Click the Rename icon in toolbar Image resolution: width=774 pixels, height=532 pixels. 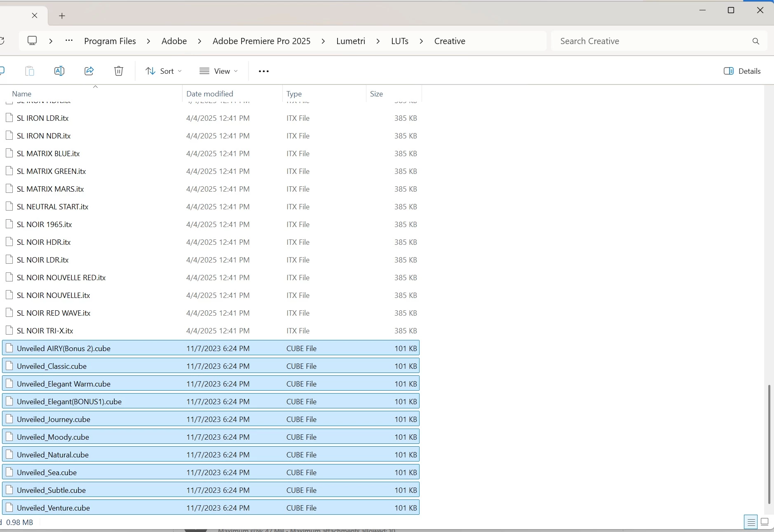[x=59, y=71]
